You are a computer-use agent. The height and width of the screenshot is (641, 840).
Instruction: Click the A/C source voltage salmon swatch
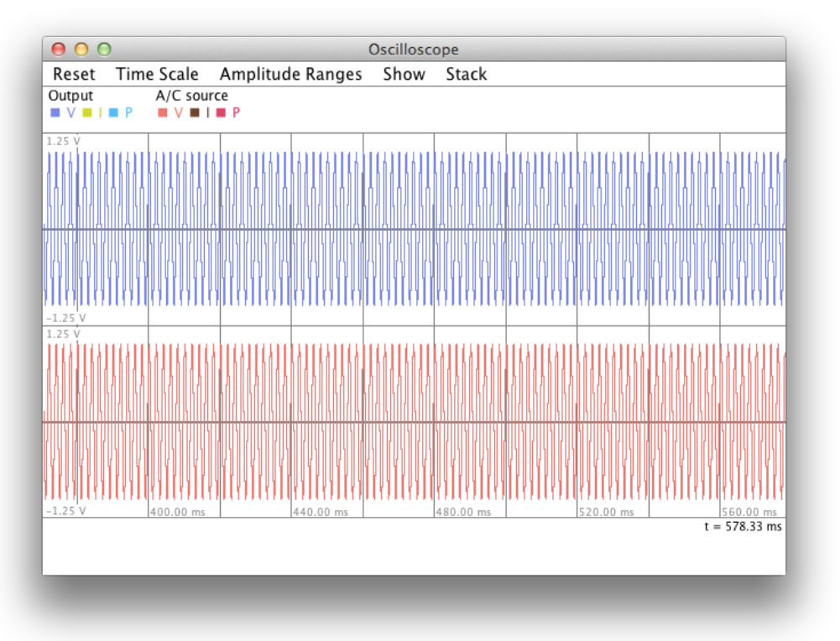[x=162, y=112]
